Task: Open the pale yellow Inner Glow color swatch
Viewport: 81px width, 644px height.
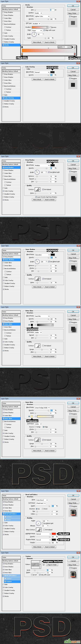Action: point(32,417)
